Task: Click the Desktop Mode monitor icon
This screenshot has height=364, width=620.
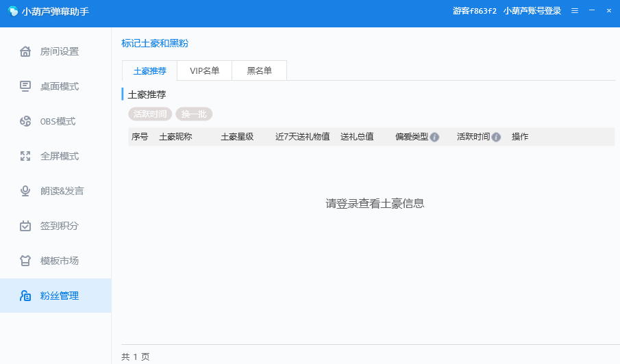Action: tap(25, 86)
